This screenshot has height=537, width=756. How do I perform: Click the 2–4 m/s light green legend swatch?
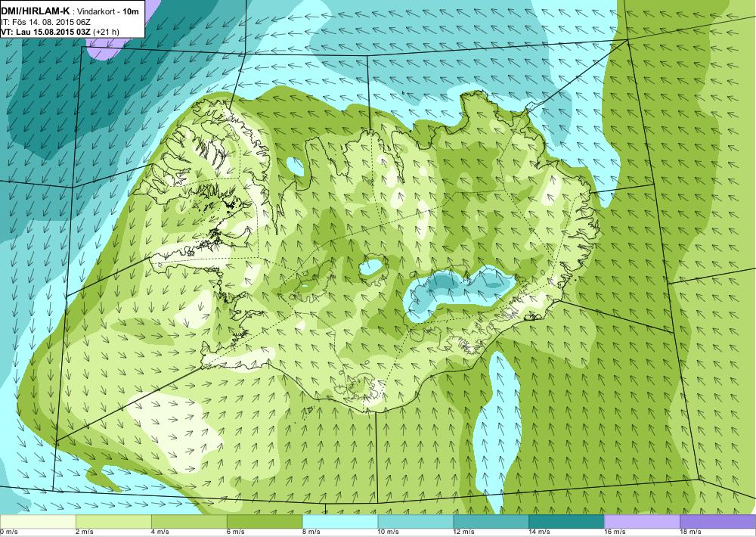click(x=113, y=522)
